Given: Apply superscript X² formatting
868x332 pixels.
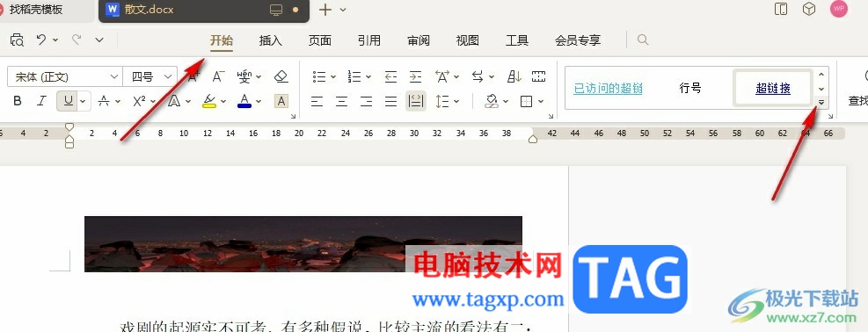Looking at the screenshot, I should point(140,101).
